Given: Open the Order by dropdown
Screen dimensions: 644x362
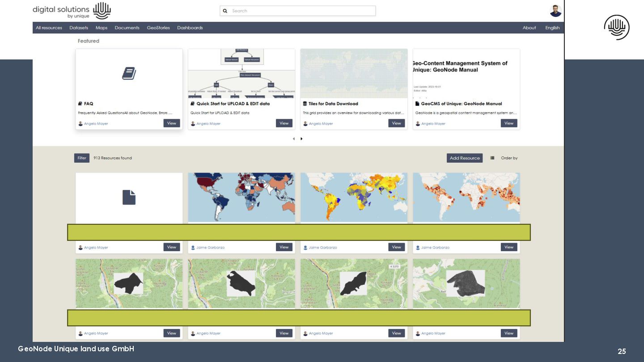Looking at the screenshot, I should [509, 158].
